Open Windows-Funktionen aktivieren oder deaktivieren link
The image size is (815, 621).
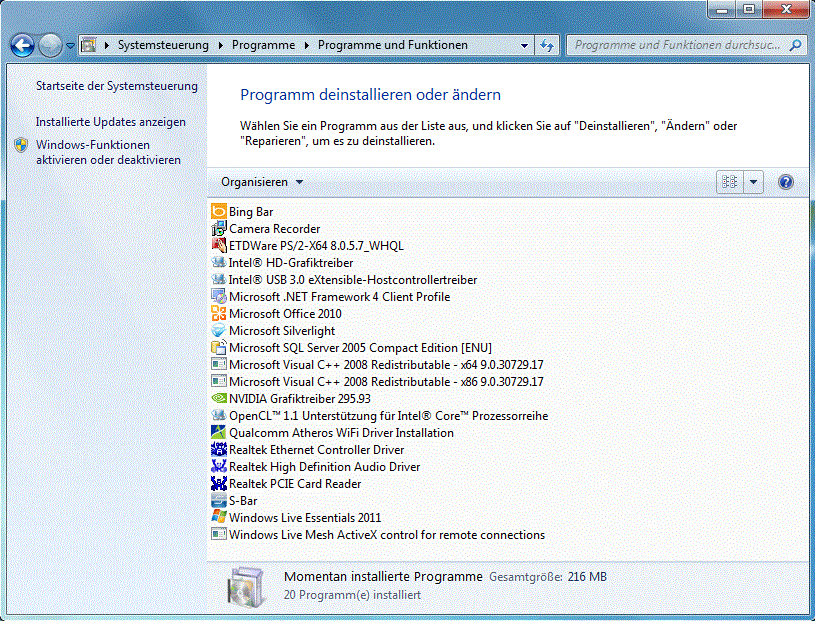(108, 152)
